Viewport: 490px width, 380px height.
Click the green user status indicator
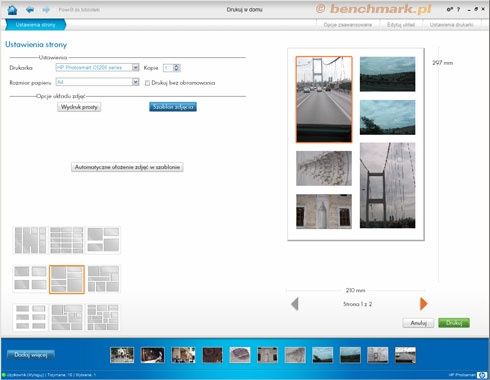click(4, 375)
